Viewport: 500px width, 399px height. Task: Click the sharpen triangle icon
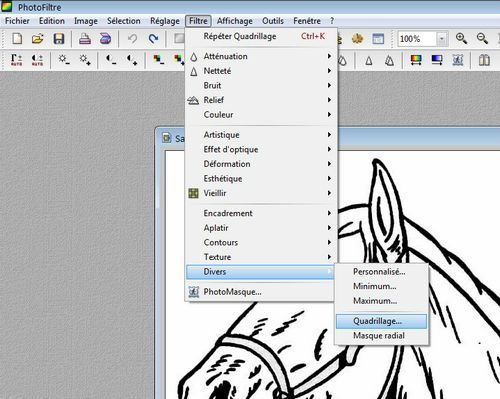(x=369, y=61)
